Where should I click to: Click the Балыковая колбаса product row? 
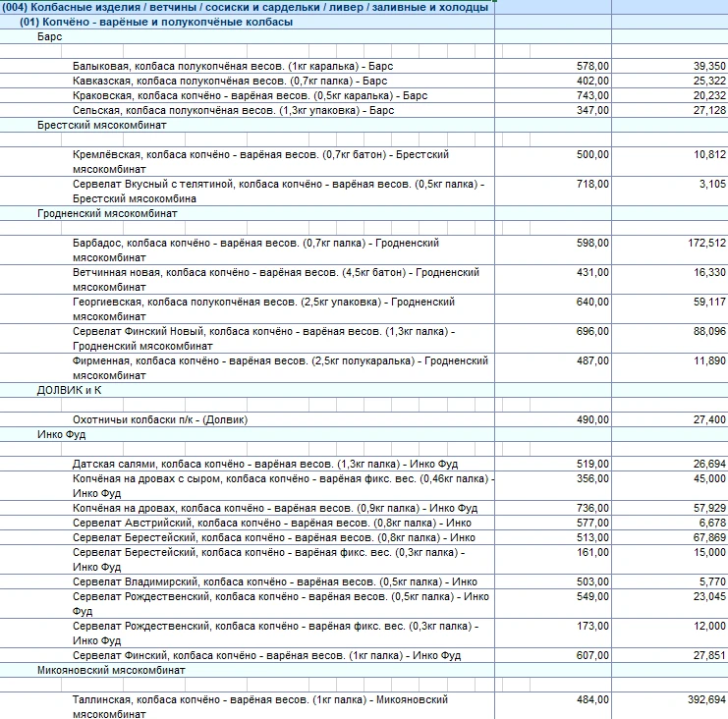[x=225, y=66]
